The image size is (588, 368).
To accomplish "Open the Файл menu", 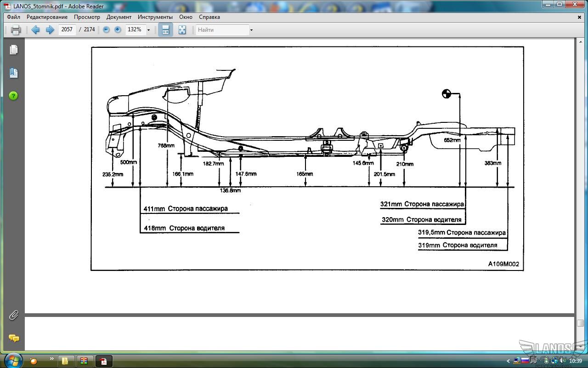I will pyautogui.click(x=13, y=17).
